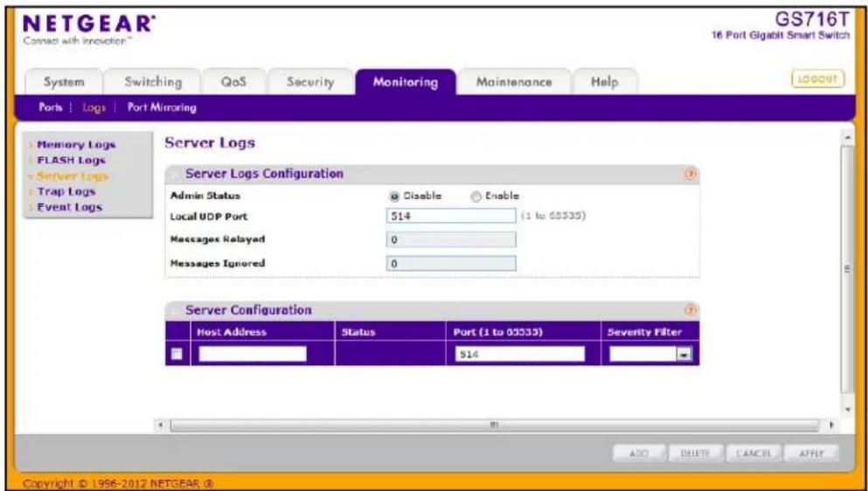Focus the Local UDP Port field
The image size is (868, 491).
[450, 216]
